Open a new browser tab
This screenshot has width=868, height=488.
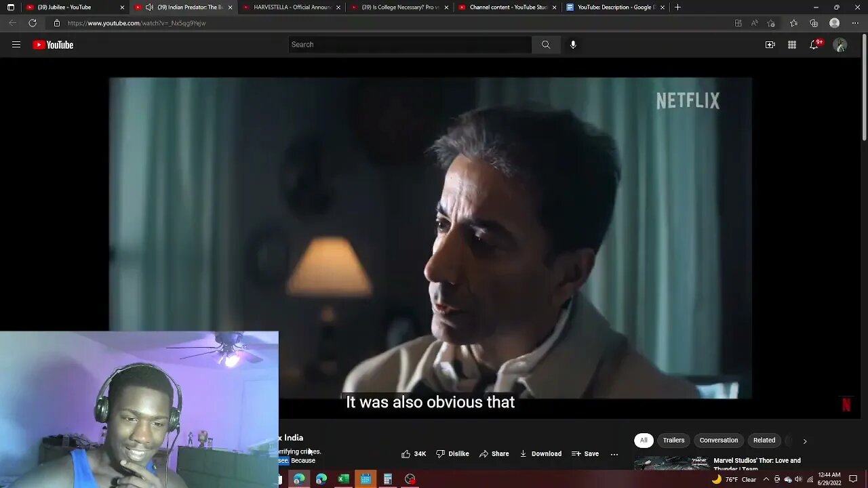pos(677,7)
